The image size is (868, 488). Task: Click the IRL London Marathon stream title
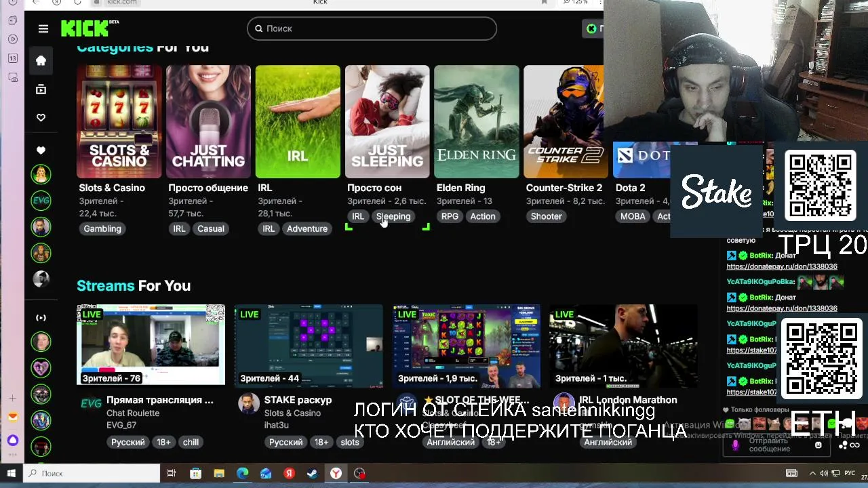tap(628, 400)
